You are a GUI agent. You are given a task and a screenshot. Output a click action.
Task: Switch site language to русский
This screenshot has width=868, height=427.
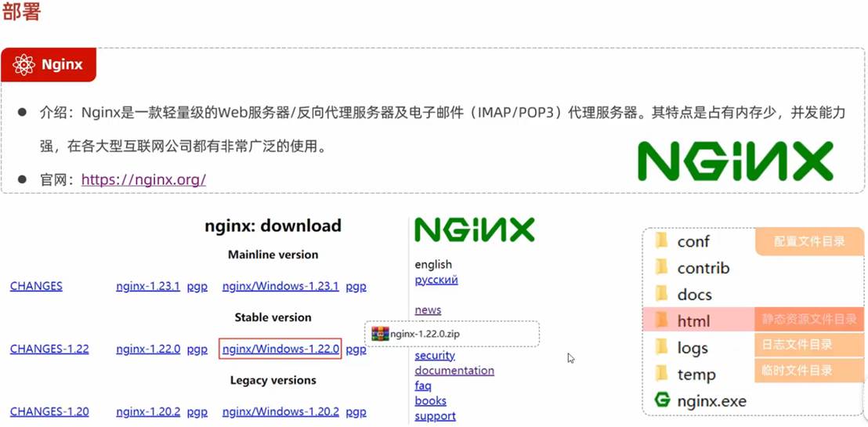tap(436, 280)
